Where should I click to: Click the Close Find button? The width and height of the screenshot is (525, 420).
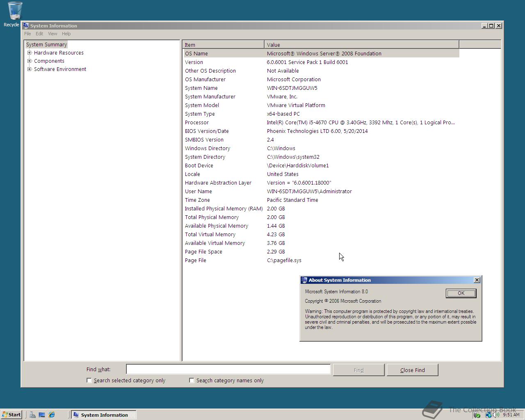pos(412,370)
